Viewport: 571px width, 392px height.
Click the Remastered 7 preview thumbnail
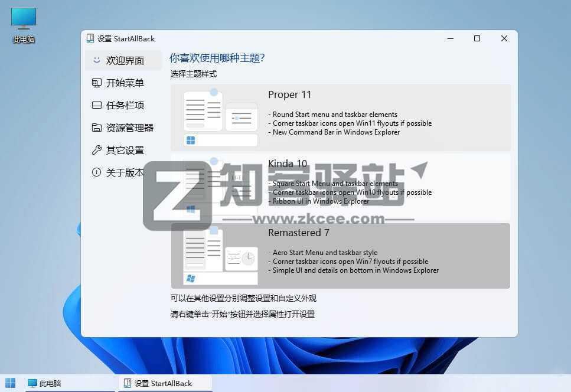[219, 255]
